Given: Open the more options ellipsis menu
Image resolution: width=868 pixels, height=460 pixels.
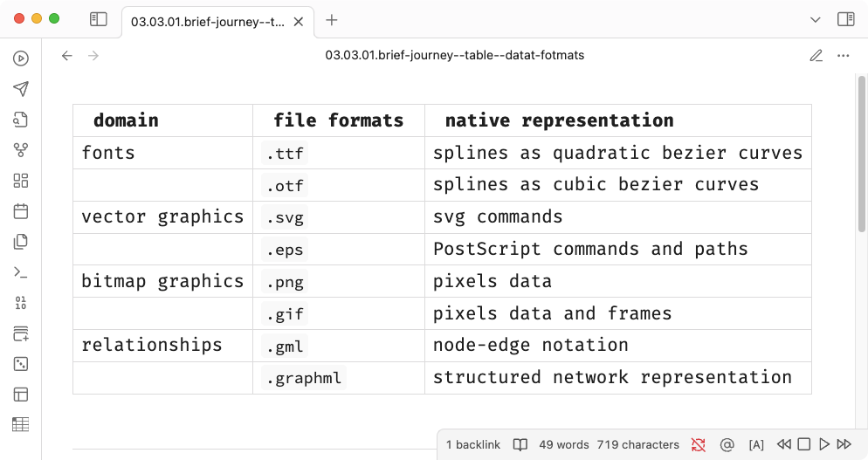Looking at the screenshot, I should tap(843, 55).
